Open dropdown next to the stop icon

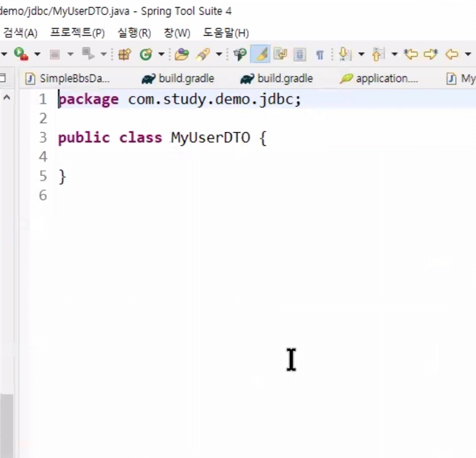click(70, 54)
